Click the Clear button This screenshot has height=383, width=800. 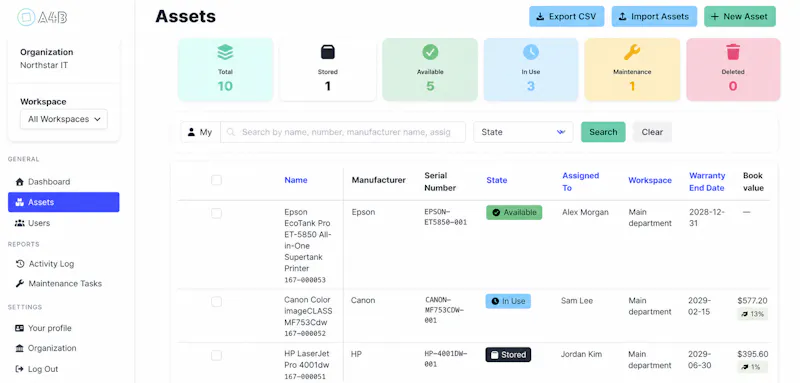652,132
